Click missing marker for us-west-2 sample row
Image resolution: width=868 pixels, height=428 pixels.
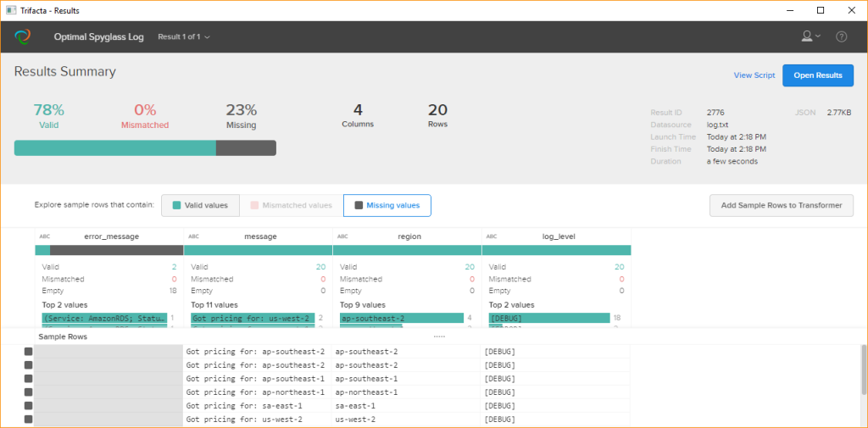[x=28, y=420]
